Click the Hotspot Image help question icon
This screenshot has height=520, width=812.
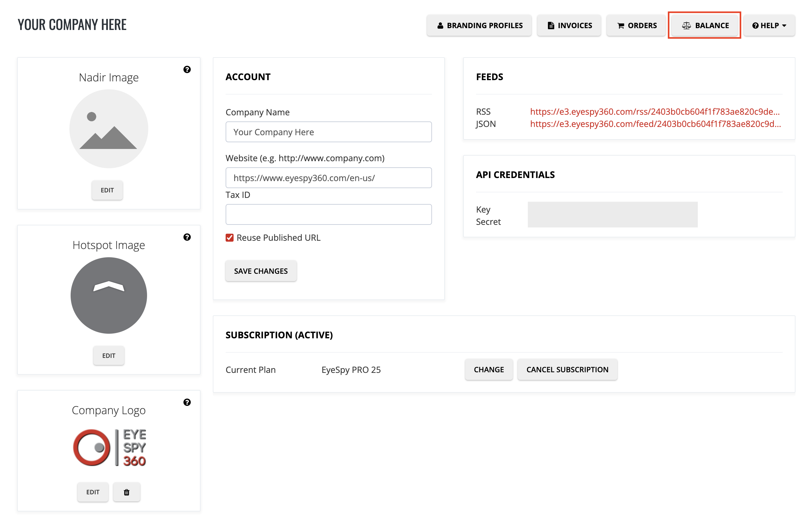187,237
